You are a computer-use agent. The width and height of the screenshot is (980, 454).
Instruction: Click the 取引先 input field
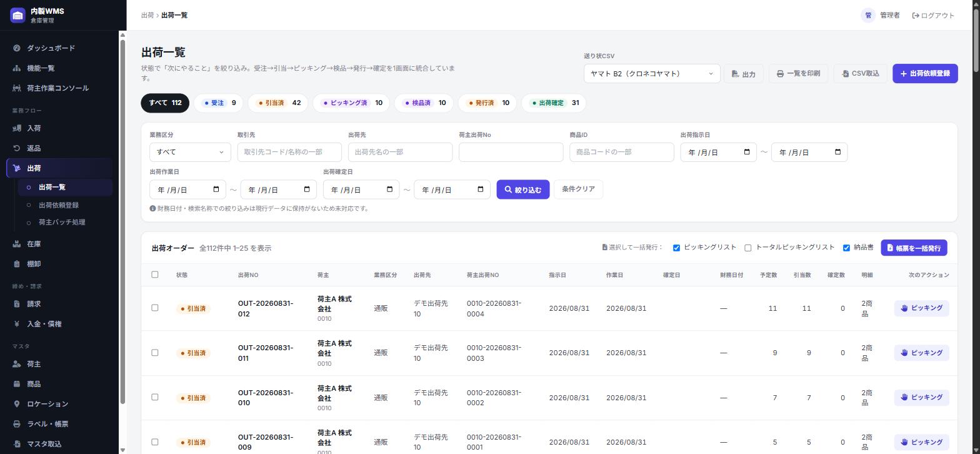pos(289,152)
